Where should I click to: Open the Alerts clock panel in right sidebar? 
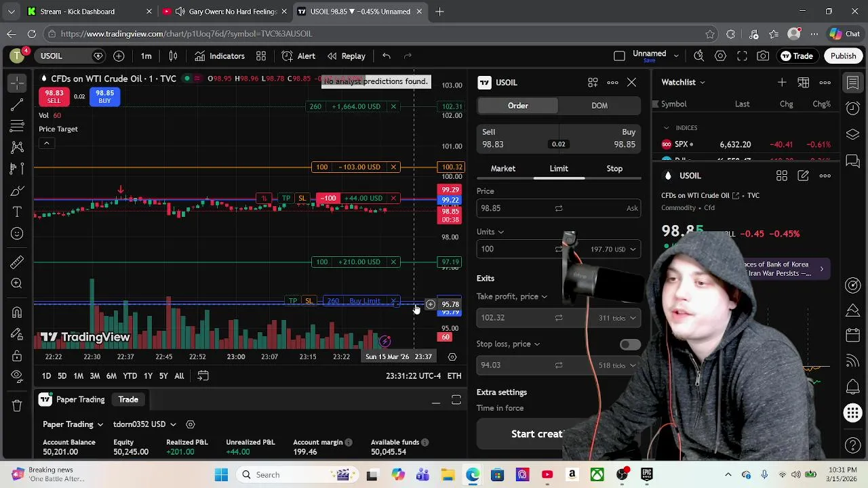pos(853,108)
